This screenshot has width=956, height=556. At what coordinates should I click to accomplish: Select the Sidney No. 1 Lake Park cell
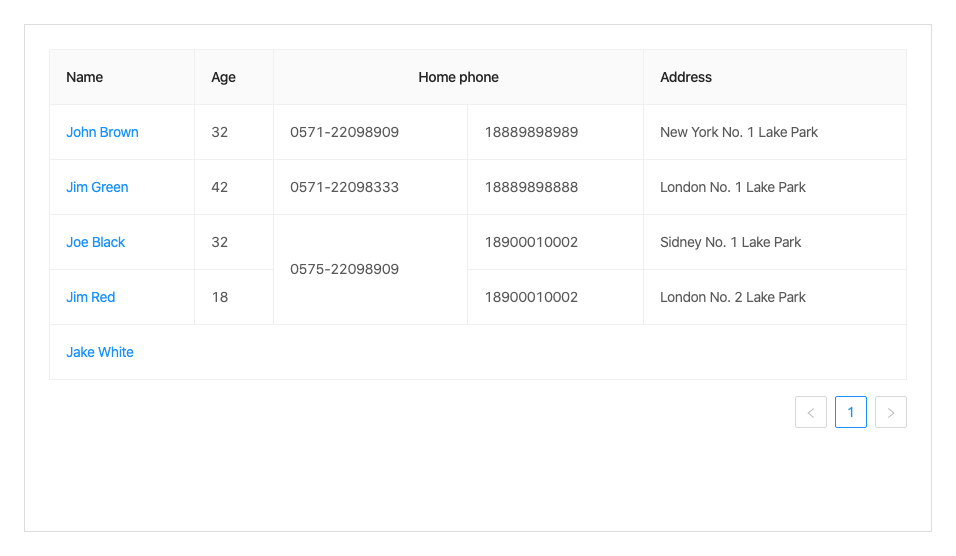coord(731,242)
